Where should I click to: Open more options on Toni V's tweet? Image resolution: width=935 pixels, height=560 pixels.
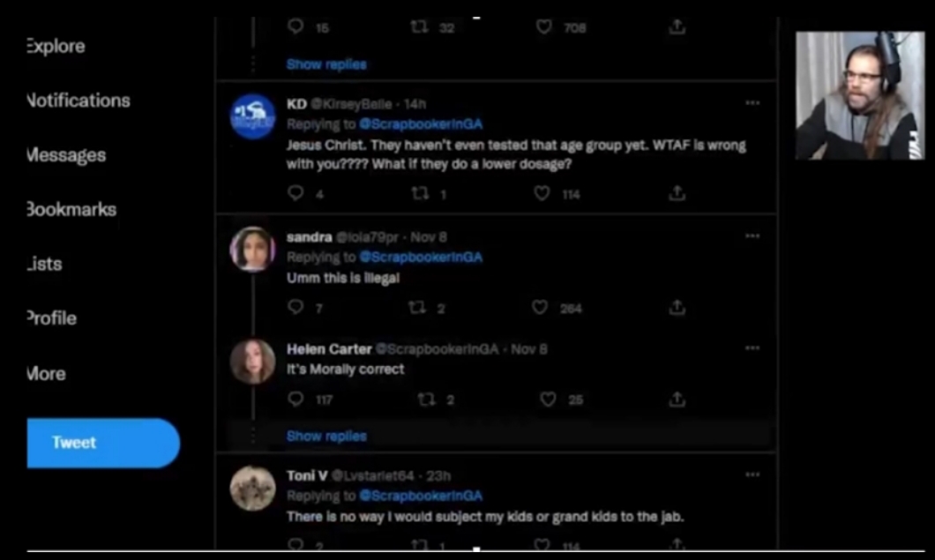(752, 475)
